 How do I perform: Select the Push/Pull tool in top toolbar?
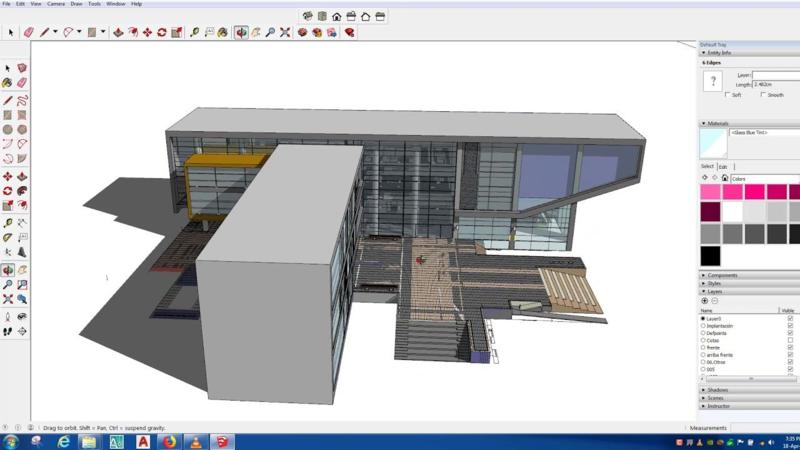118,32
